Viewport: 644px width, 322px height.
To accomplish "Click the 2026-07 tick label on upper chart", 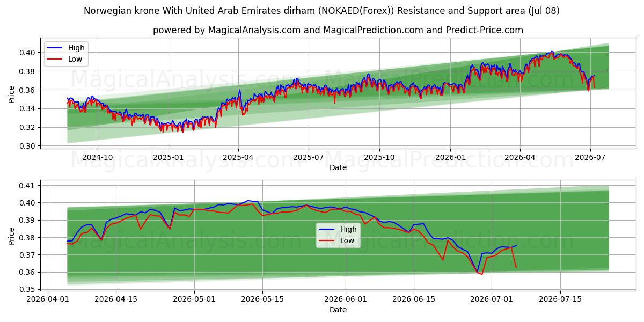I will (x=590, y=157).
